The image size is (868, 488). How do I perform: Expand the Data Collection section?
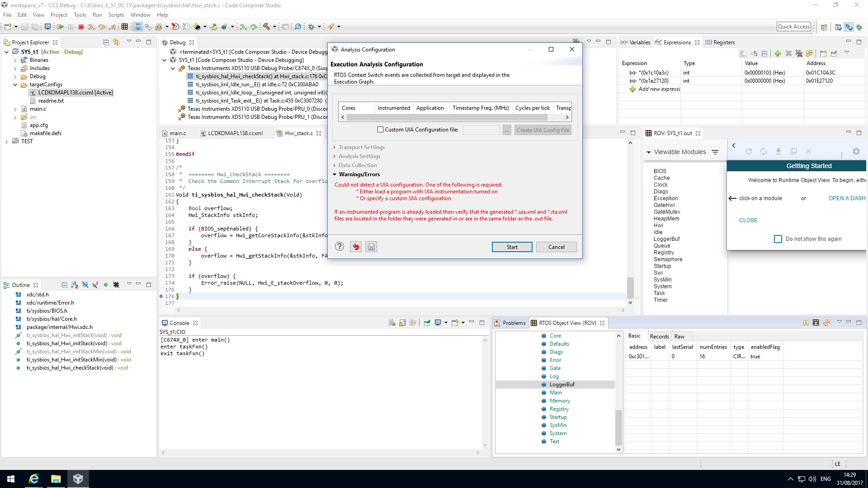[335, 165]
